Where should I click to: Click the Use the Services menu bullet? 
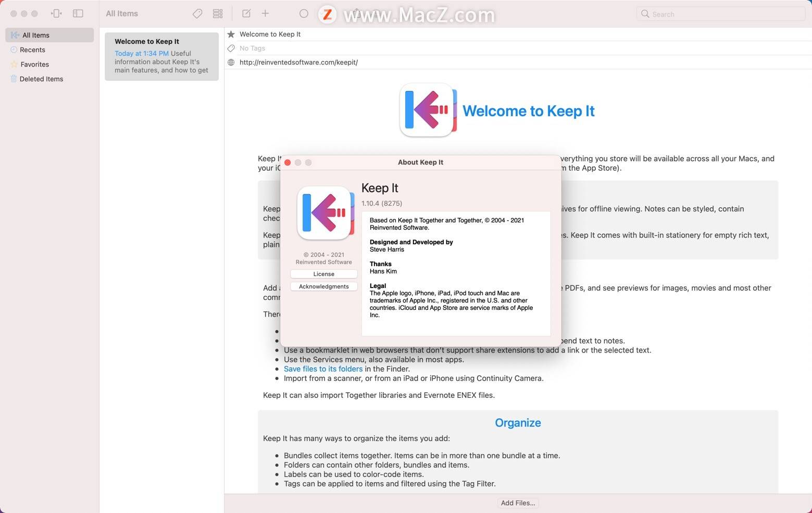coord(374,359)
